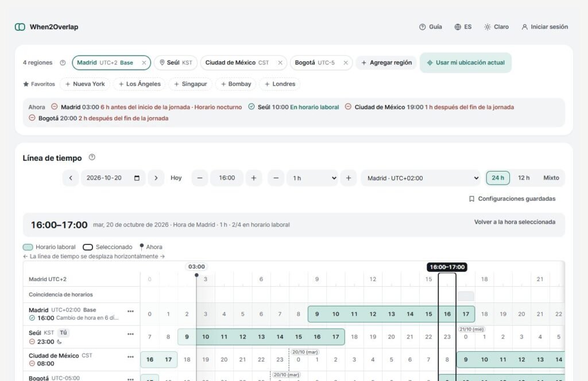Select hour 20 in Madrid row

tap(521, 314)
